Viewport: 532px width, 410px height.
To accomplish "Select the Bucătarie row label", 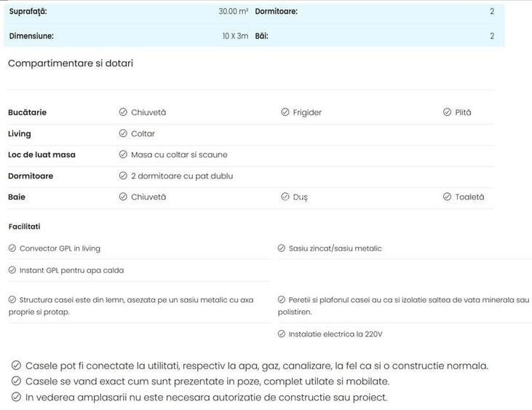I will click(27, 112).
